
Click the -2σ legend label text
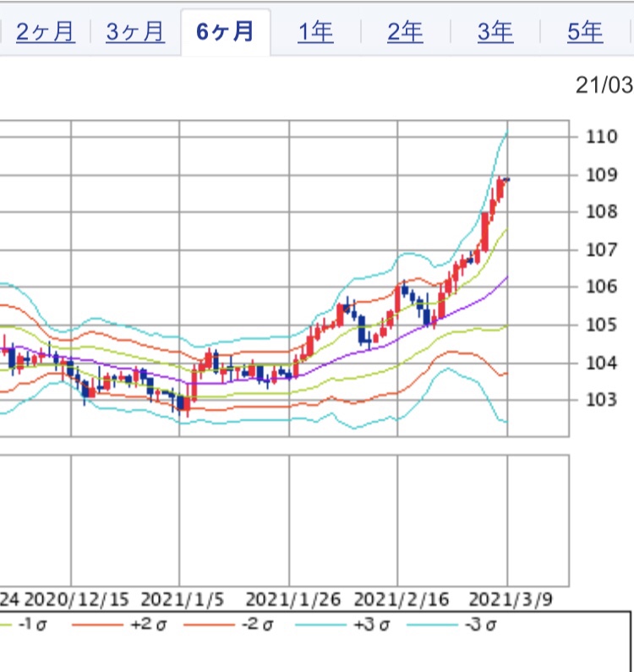257,625
